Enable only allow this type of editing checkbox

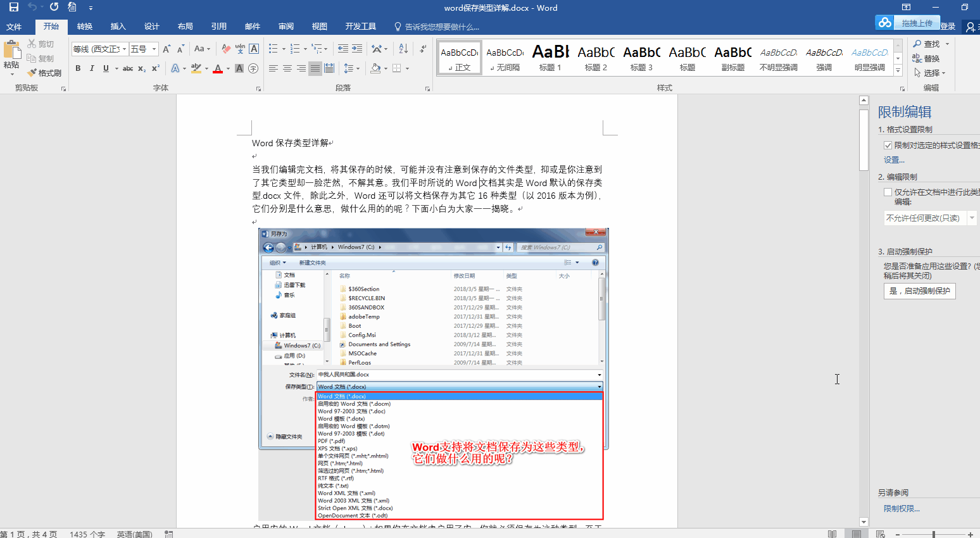pos(888,192)
